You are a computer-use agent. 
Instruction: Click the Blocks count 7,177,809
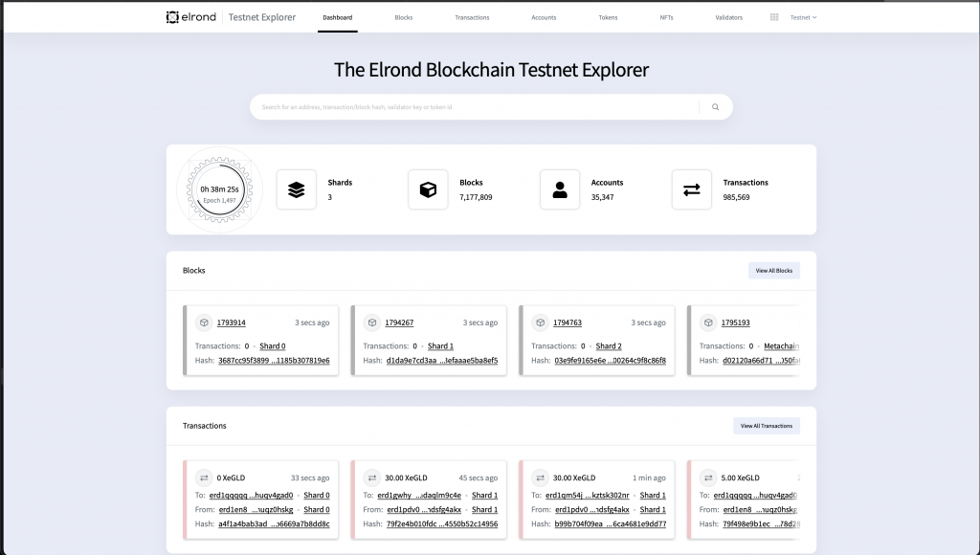[476, 197]
